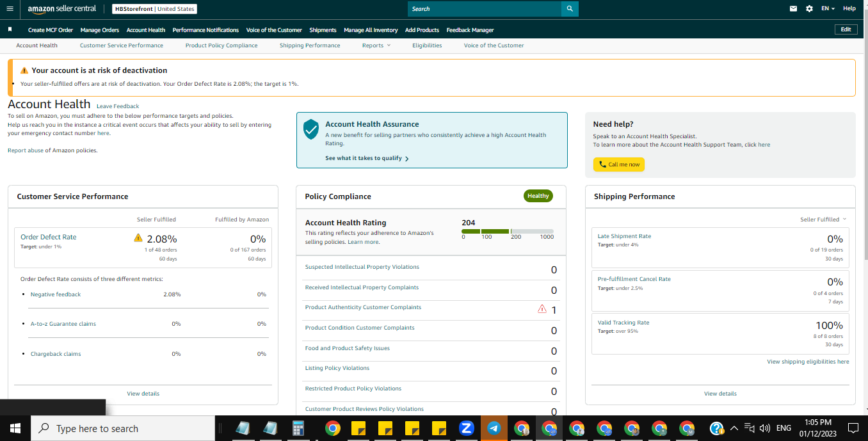This screenshot has height=441, width=868.
Task: Open Product Authenticity Customer Complaints row
Action: (431, 310)
